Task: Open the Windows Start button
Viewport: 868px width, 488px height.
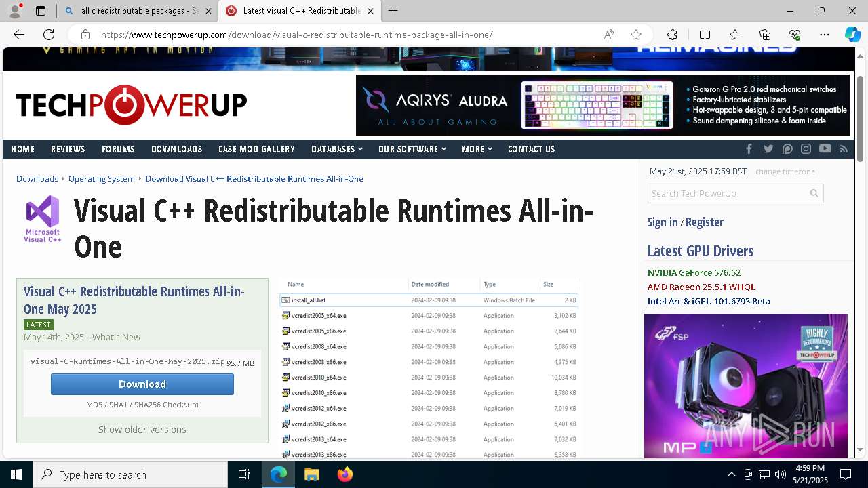Action: pyautogui.click(x=16, y=474)
